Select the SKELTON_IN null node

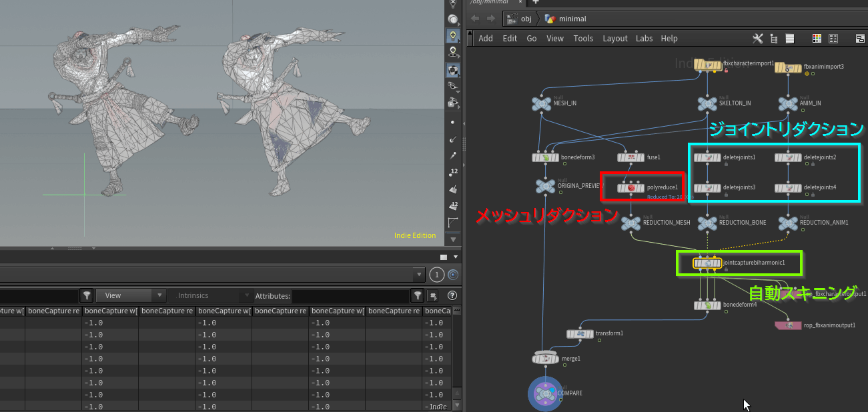pos(707,104)
